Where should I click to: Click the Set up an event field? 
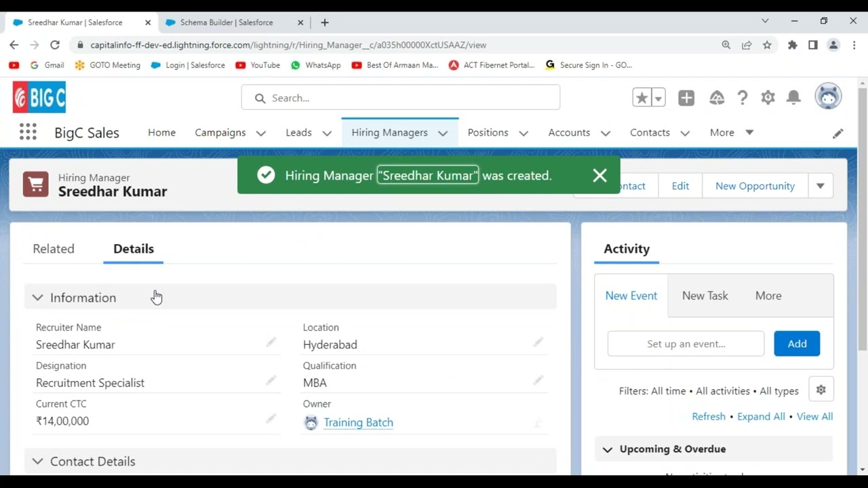click(686, 344)
